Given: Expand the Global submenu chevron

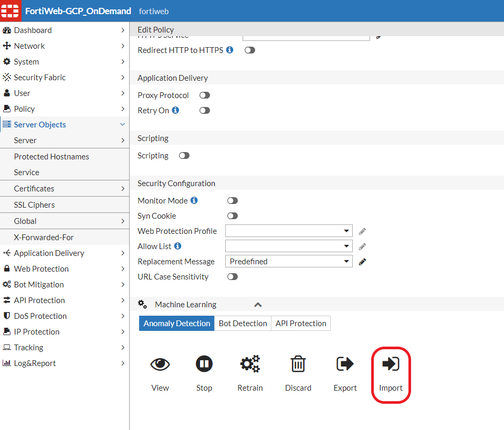Looking at the screenshot, I should 123,221.
